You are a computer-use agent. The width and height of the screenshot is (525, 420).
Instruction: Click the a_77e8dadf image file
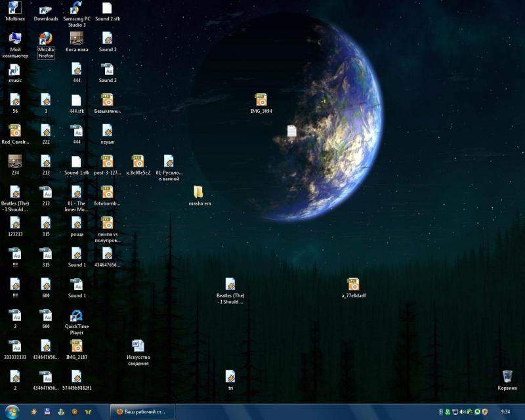(x=353, y=285)
